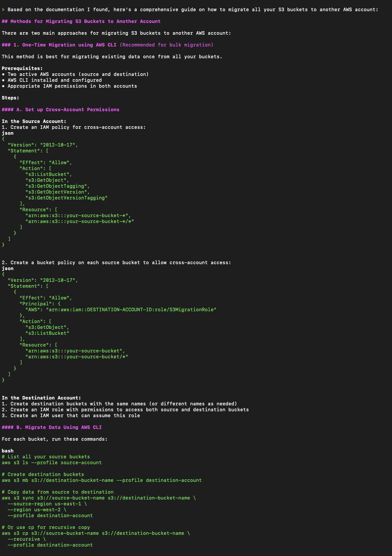This screenshot has height=556, width=392.
Task: Click the 'In the Destination Account:' label
Action: click(41, 398)
